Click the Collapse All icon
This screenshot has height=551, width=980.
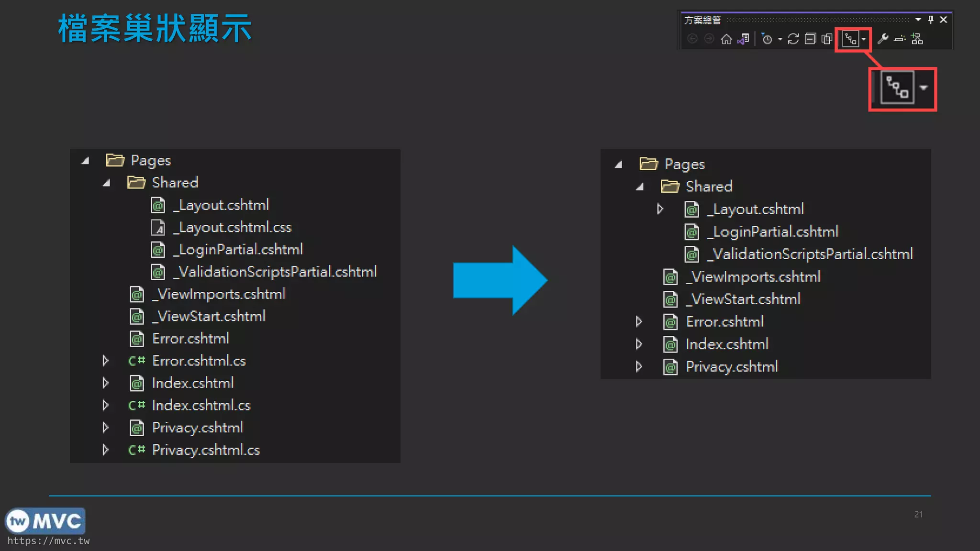(810, 39)
